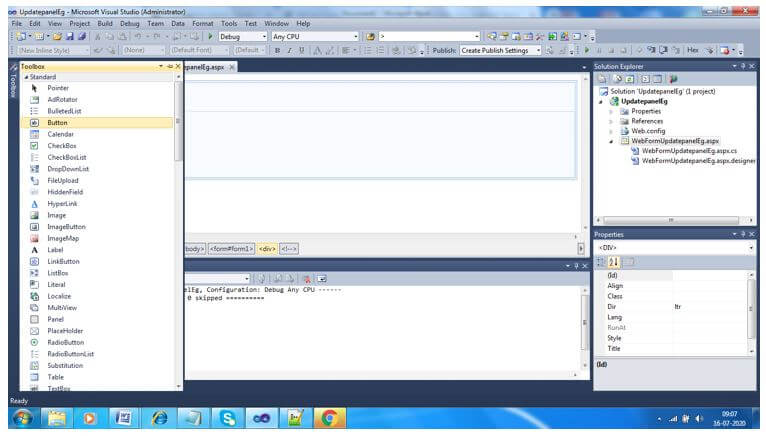
Task: Click the collapsed Toolbox side tab
Action: (13, 82)
